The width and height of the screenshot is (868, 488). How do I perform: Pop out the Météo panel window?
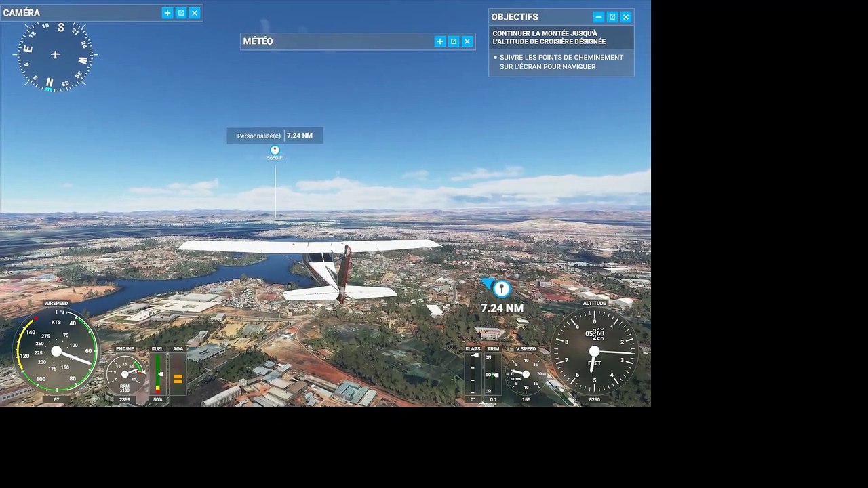tap(454, 41)
